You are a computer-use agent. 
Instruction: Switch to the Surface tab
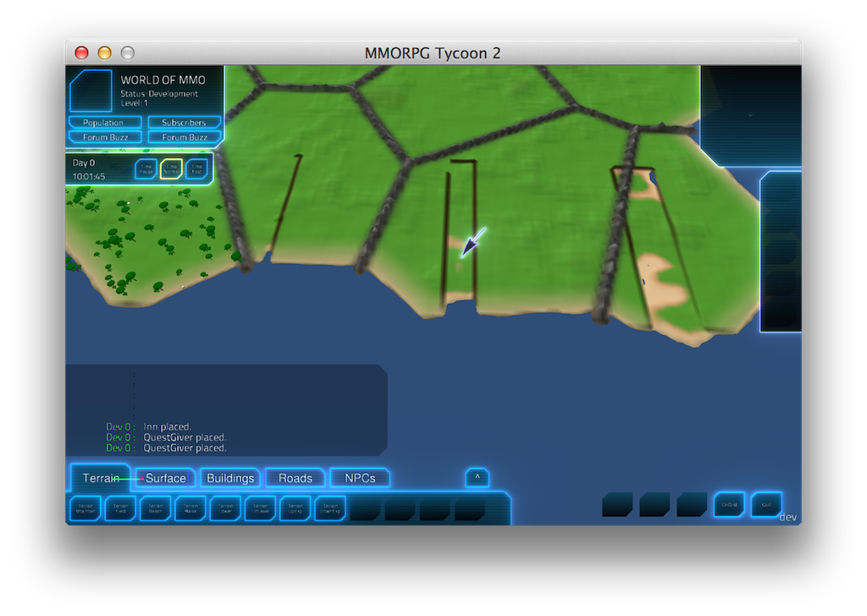click(165, 478)
